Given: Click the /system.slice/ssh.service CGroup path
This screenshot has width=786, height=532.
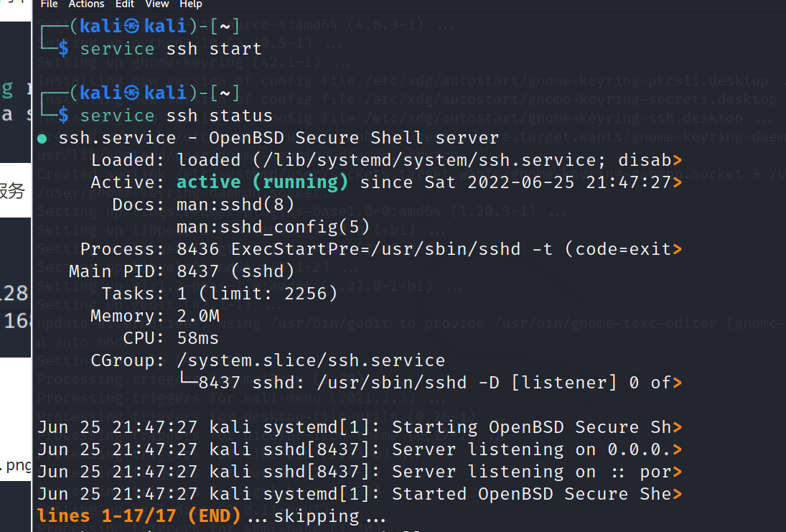Looking at the screenshot, I should tap(311, 360).
